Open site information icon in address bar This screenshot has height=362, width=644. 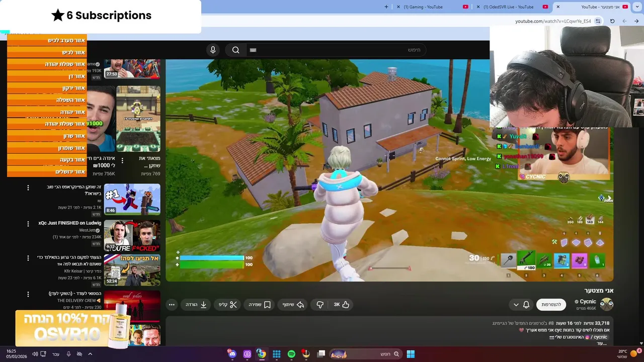pyautogui.click(x=598, y=21)
